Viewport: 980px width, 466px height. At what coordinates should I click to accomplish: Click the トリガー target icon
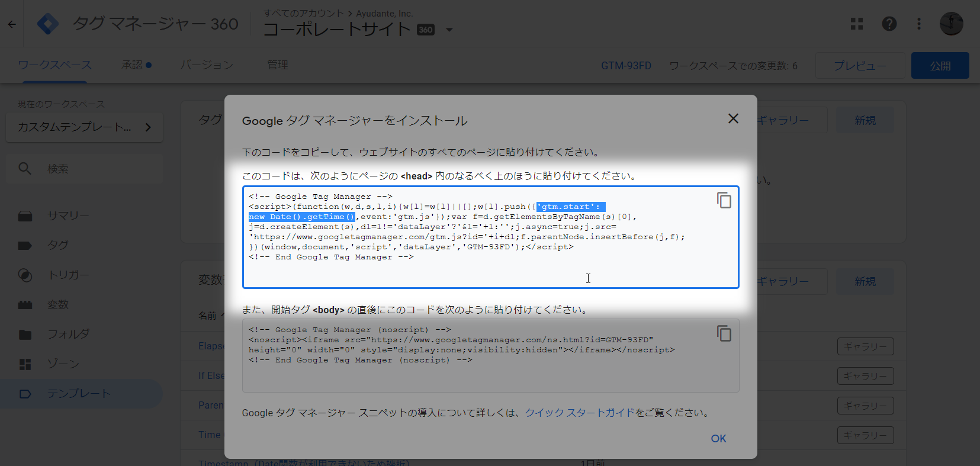pos(25,275)
